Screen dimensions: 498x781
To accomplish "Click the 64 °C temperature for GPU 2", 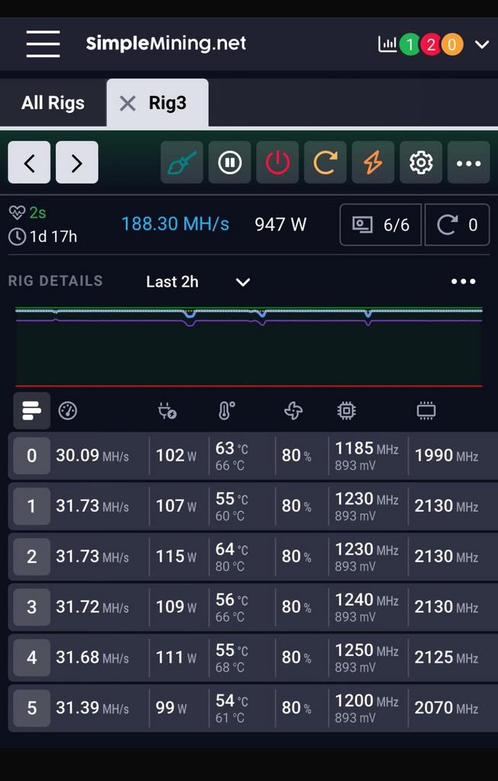I will 232,549.
